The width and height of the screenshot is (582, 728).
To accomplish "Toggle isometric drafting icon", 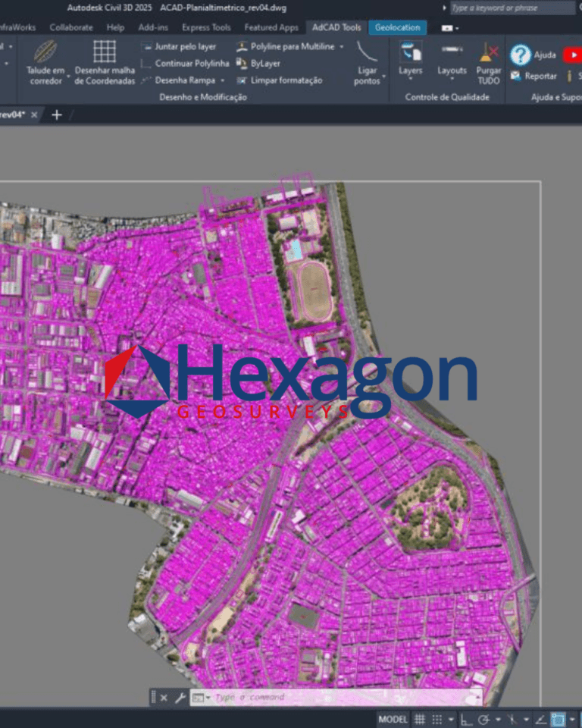I will point(512,719).
